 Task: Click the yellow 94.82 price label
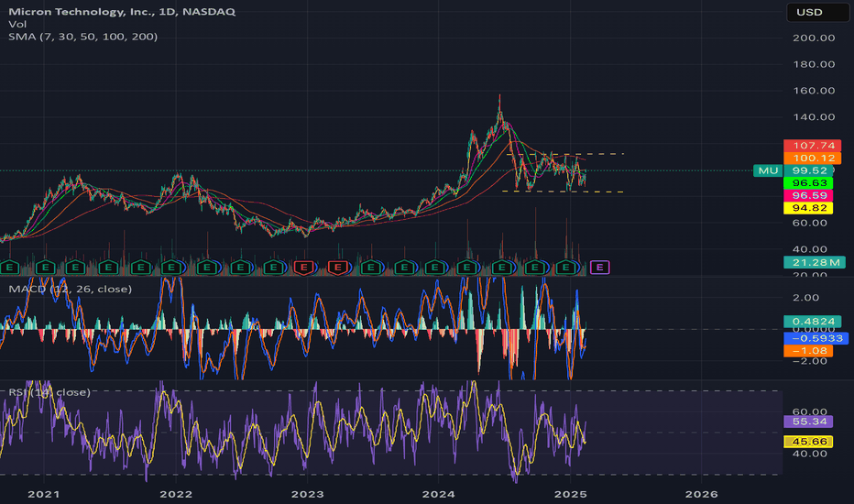pos(809,208)
